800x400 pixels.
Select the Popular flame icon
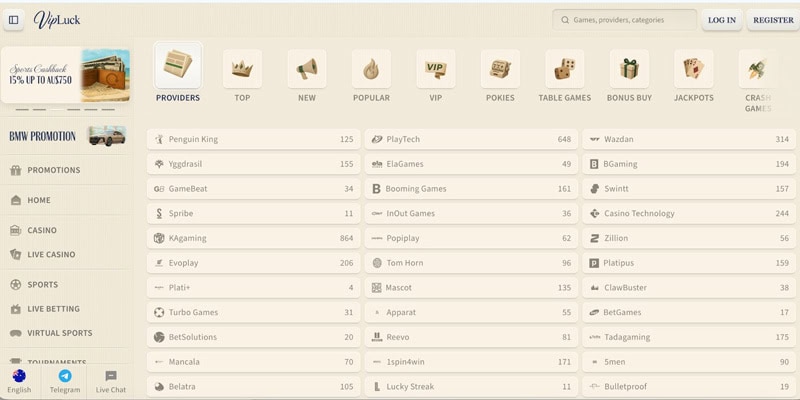click(x=371, y=69)
